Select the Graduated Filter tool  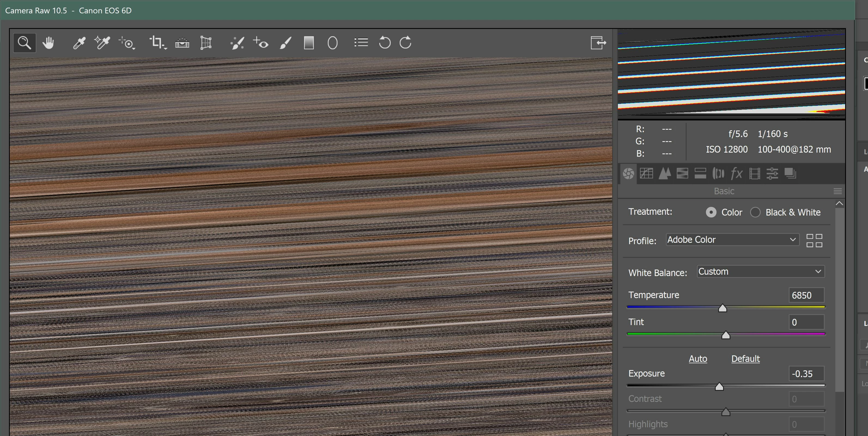pos(309,43)
